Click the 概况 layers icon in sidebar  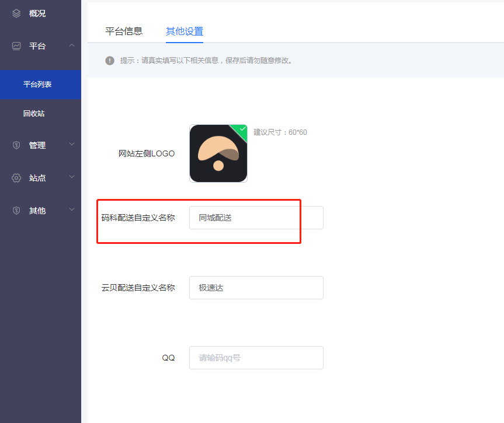click(16, 13)
